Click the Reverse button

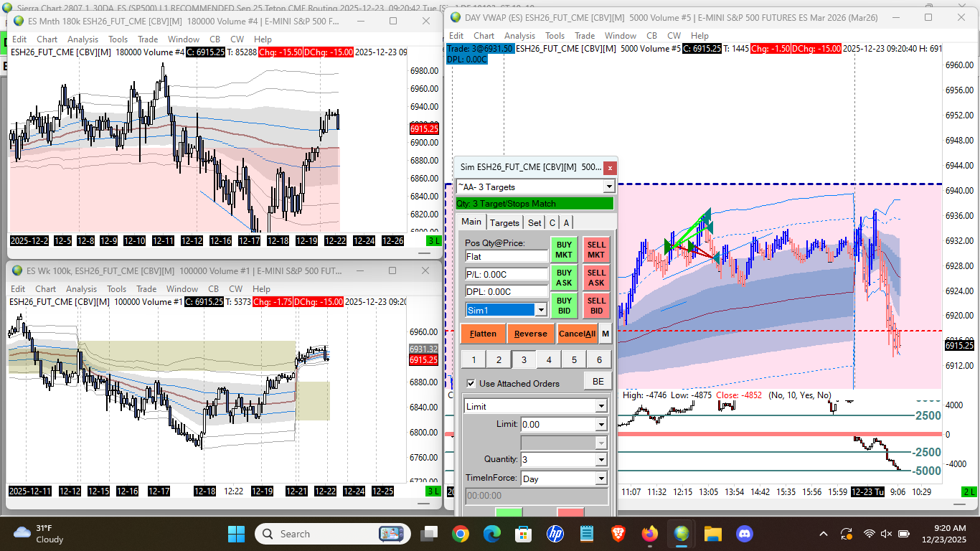[531, 334]
